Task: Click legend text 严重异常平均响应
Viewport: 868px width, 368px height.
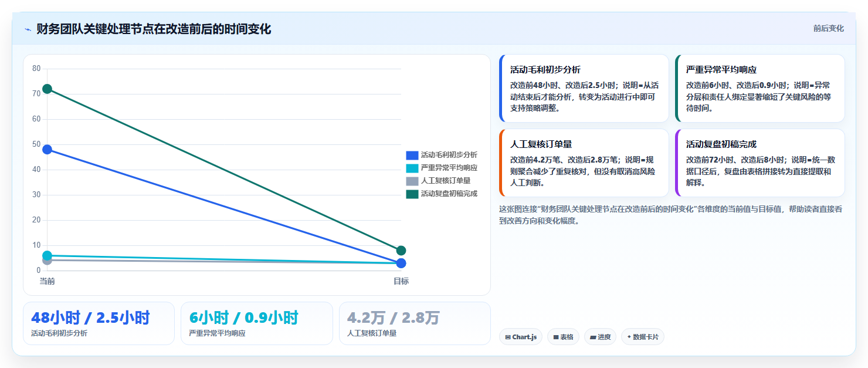Action: tap(449, 168)
